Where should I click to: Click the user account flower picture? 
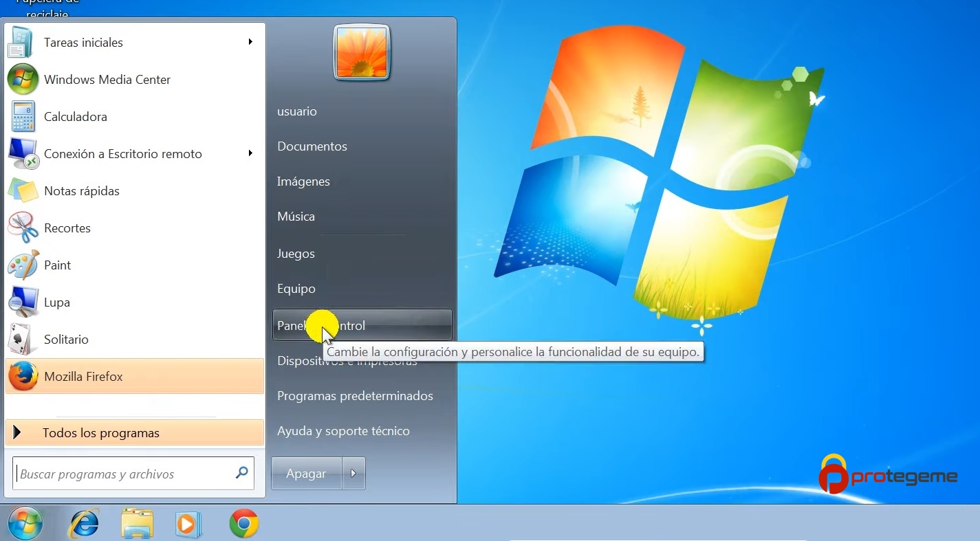click(x=362, y=52)
